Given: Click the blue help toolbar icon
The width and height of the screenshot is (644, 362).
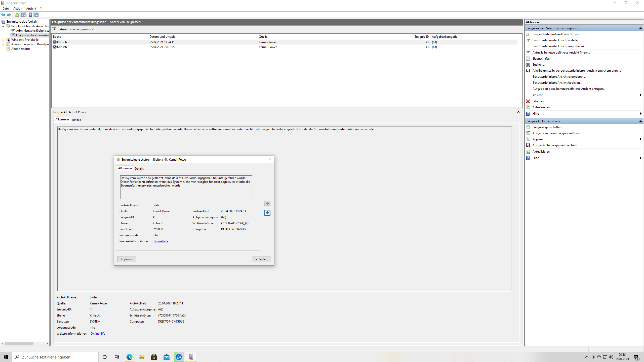Looking at the screenshot, I should (30, 15).
